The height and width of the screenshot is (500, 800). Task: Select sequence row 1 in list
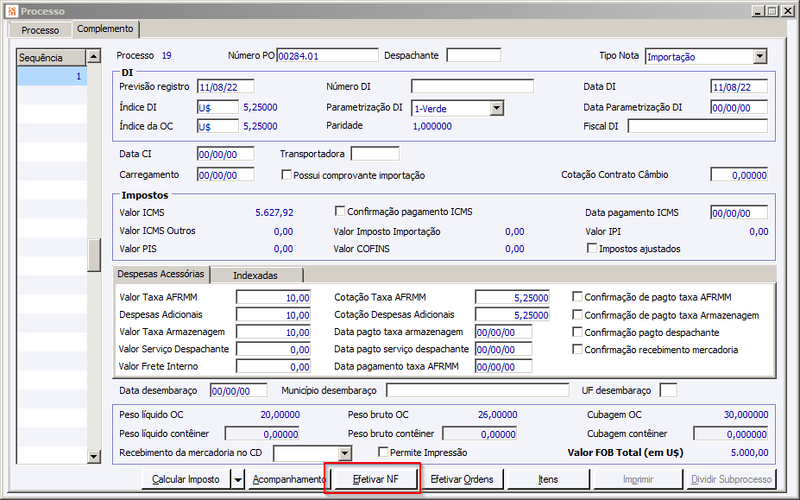(52, 76)
